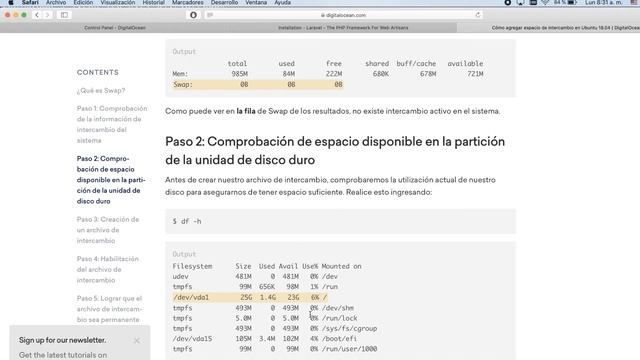This screenshot has width=640, height=360.
Task: Close the newsletter sign-up popup
Action: click(x=137, y=340)
